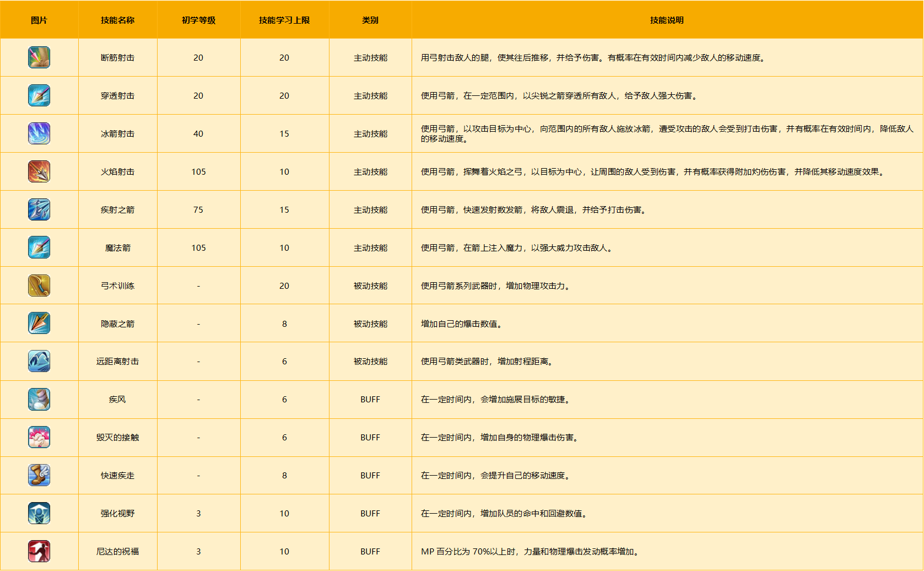Image resolution: width=924 pixels, height=571 pixels.
Task: Click the 技能名称 column header
Action: [117, 20]
